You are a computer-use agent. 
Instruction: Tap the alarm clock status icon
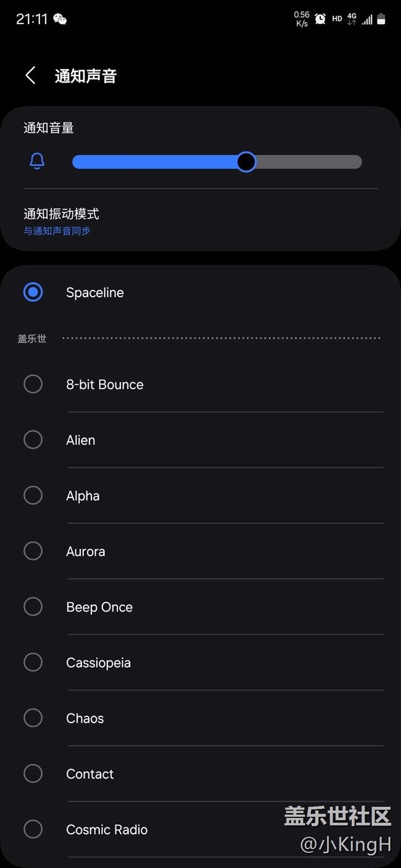(x=320, y=19)
